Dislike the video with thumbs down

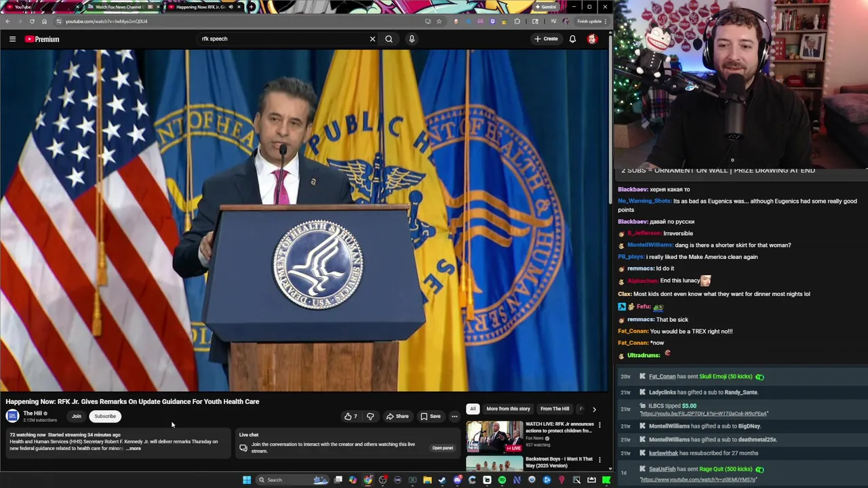coord(370,416)
